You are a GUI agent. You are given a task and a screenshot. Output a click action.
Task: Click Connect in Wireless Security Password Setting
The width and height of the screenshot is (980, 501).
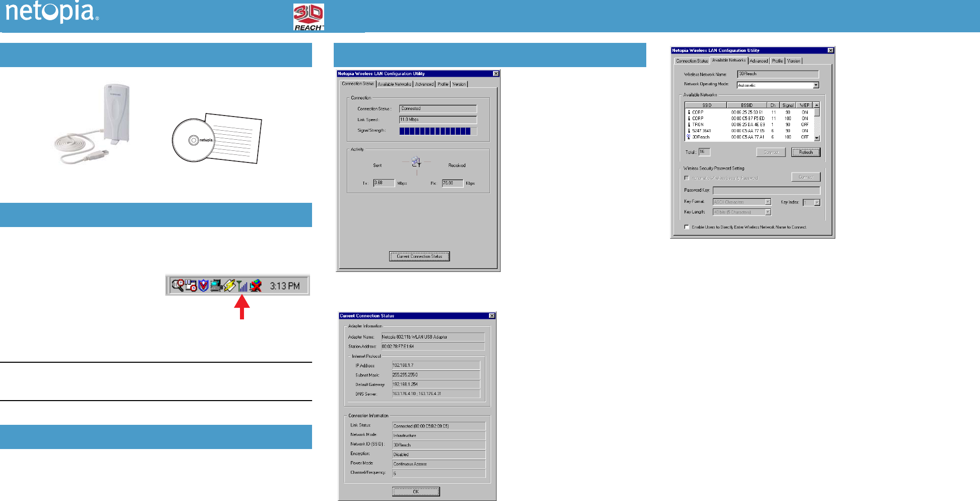click(x=806, y=177)
